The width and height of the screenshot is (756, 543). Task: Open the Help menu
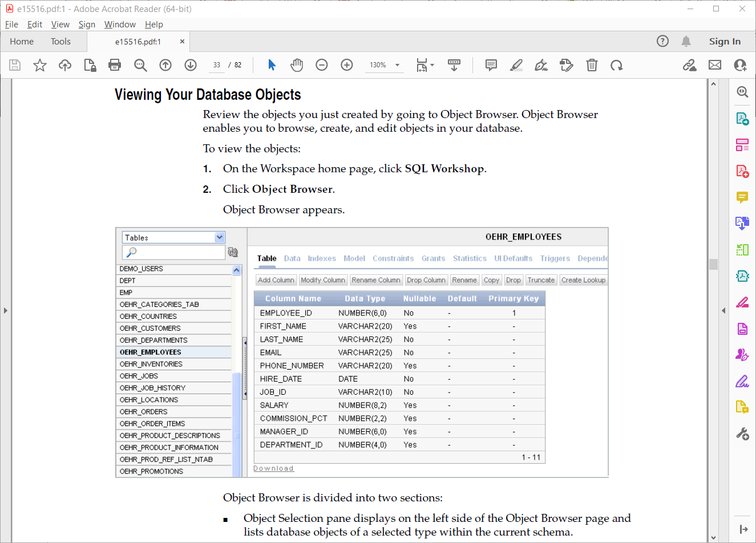coord(154,25)
